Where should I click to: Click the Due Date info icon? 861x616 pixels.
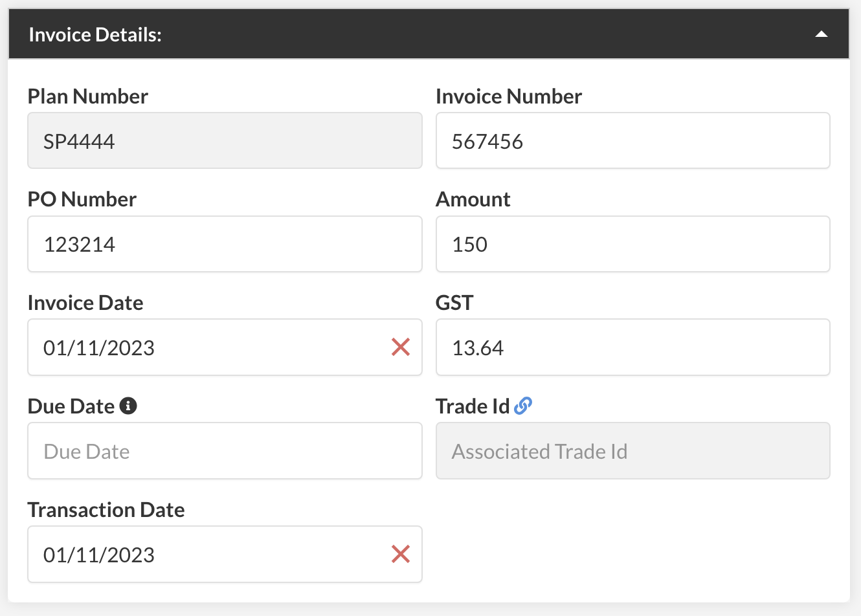pos(128,406)
